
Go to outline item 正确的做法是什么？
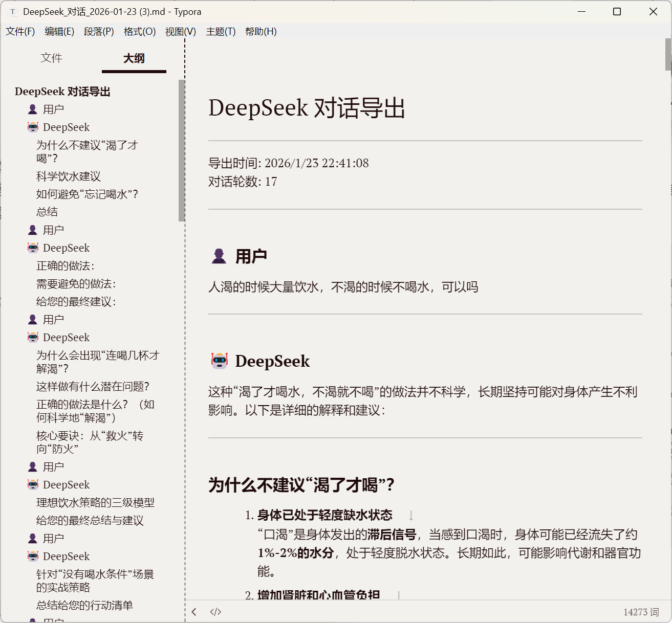(95, 411)
